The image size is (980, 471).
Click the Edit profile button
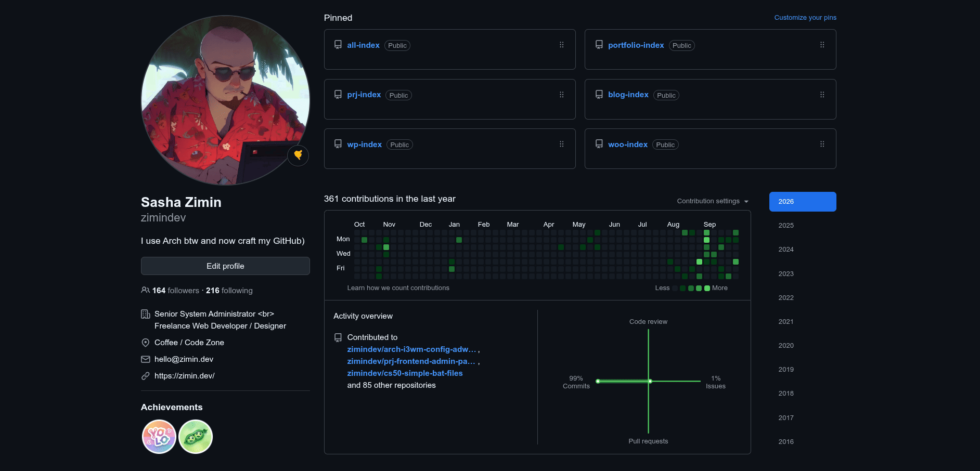click(x=225, y=266)
